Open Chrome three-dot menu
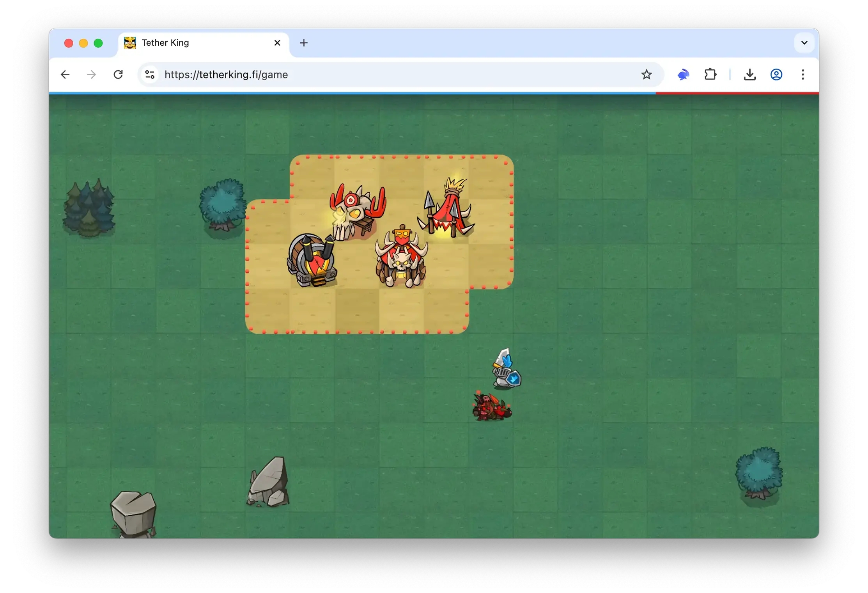The height and width of the screenshot is (593, 868). pyautogui.click(x=802, y=75)
